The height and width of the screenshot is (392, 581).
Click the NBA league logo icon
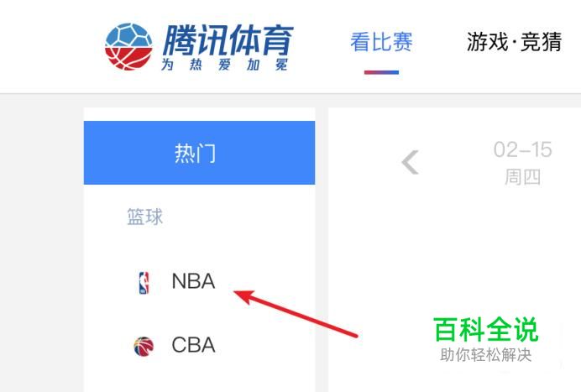click(144, 283)
